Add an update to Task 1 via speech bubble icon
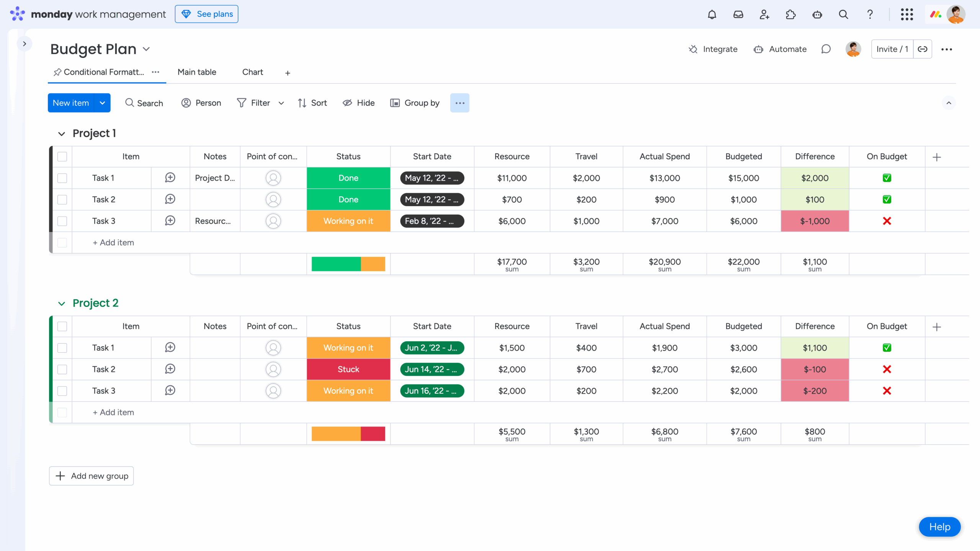The image size is (980, 551). pos(170,178)
